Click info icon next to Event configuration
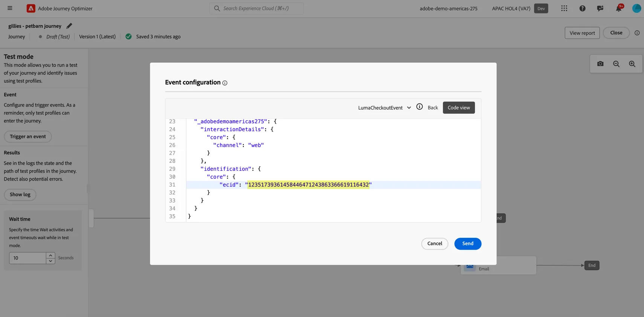 pyautogui.click(x=225, y=83)
